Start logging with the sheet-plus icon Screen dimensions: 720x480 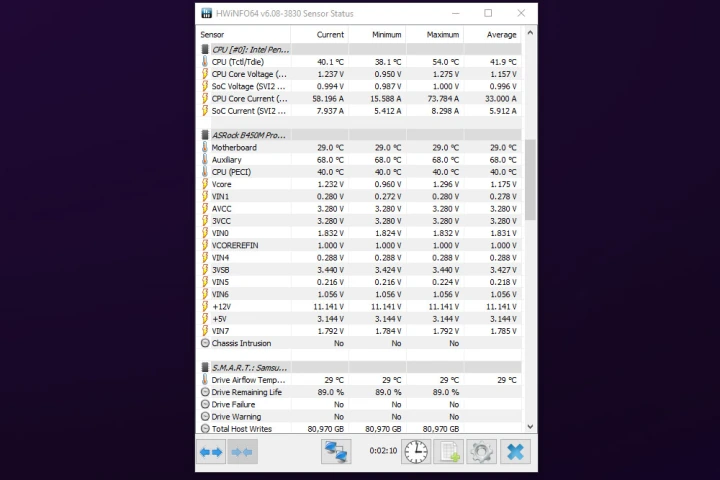(x=449, y=452)
